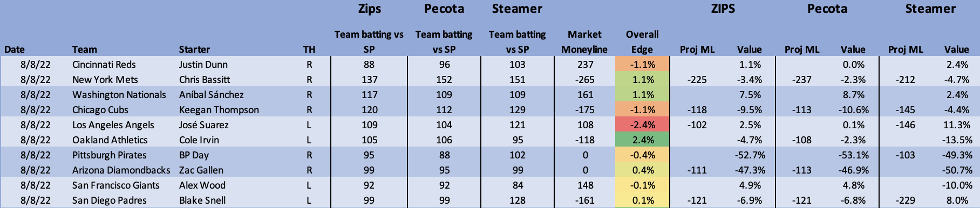Click the Date column header

(x=15, y=49)
